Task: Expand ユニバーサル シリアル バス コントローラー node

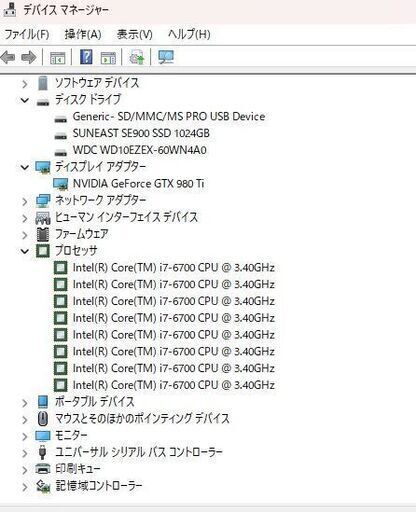Action: point(24,453)
